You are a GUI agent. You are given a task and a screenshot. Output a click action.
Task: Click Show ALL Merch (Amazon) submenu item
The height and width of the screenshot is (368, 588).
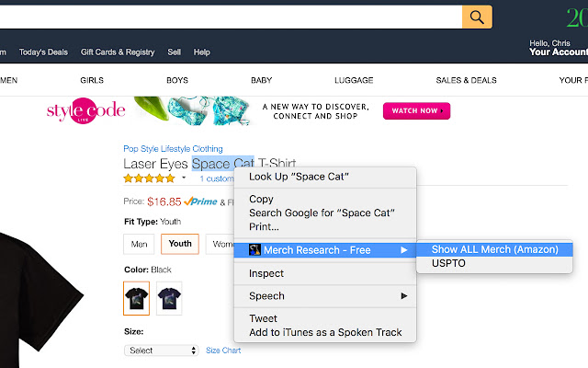click(x=494, y=249)
